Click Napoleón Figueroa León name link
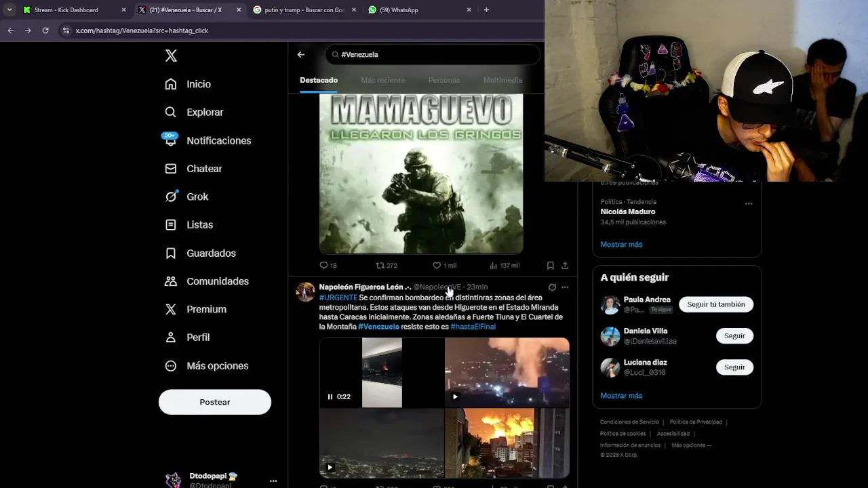Image resolution: width=868 pixels, height=488 pixels. click(365, 287)
